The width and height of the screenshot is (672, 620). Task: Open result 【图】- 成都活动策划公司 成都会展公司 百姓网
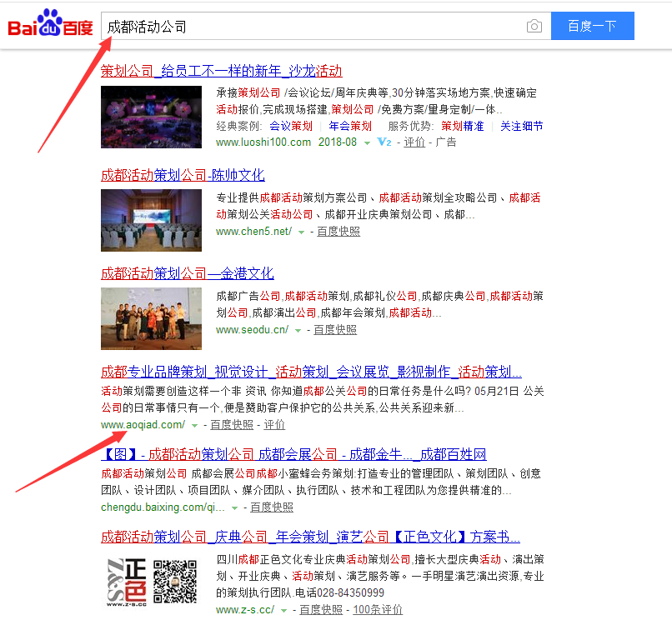pos(294,454)
